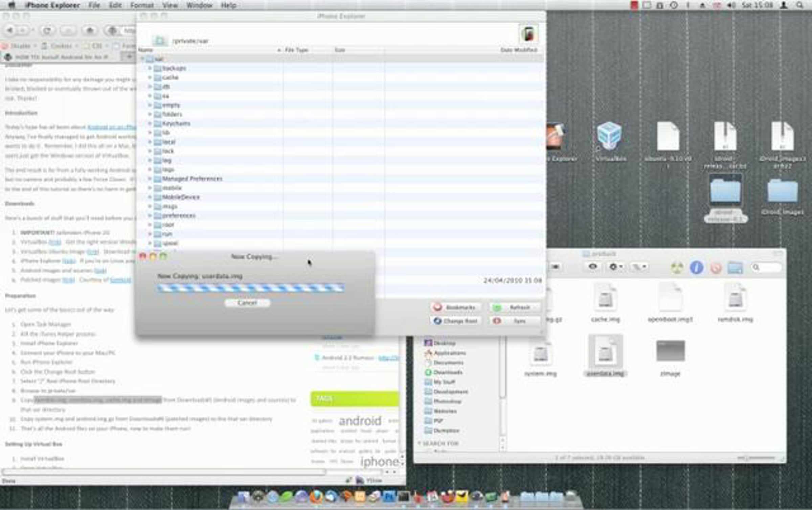This screenshot has height=510, width=812.
Task: Open the View menu
Action: 170,5
